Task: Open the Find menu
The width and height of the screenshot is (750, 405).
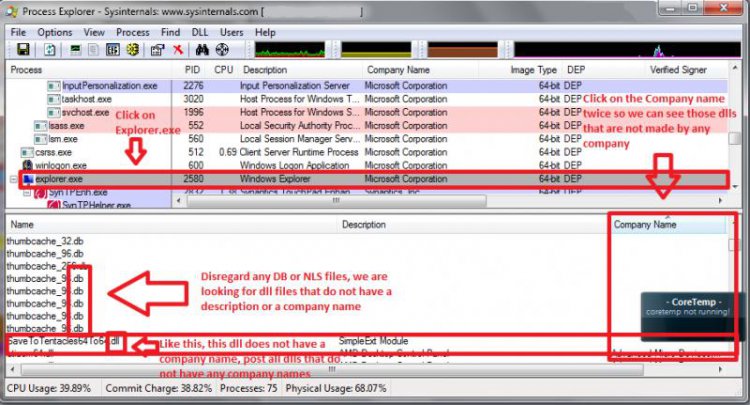Action: pos(170,32)
